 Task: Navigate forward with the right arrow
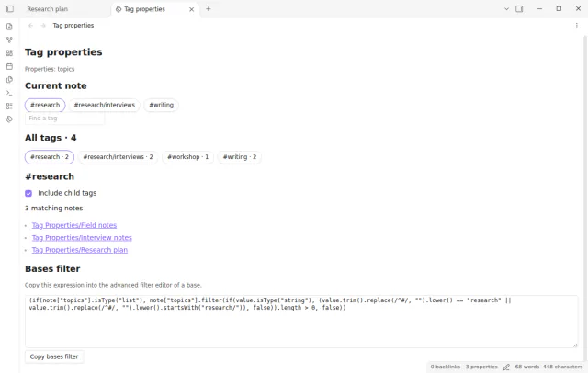click(43, 26)
